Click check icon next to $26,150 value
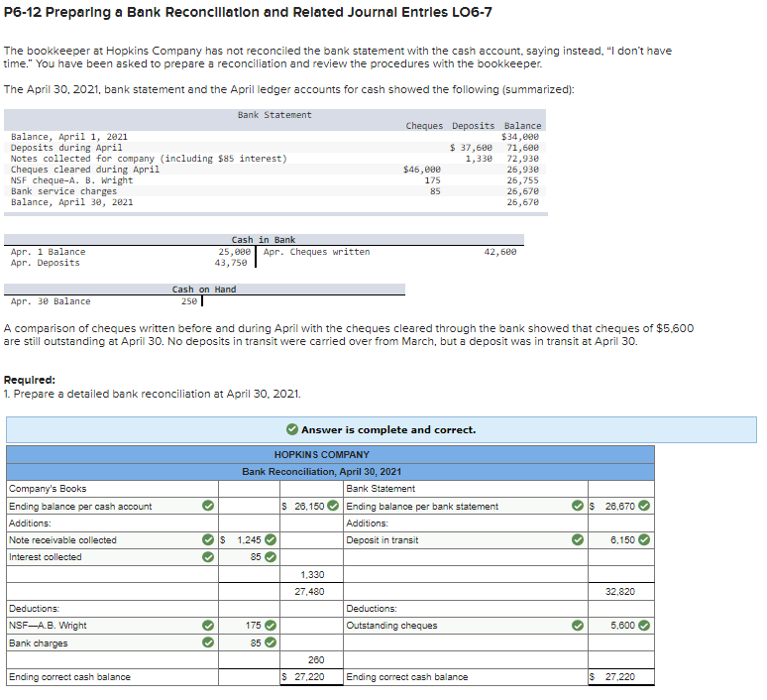This screenshot has height=700, width=767. (333, 506)
